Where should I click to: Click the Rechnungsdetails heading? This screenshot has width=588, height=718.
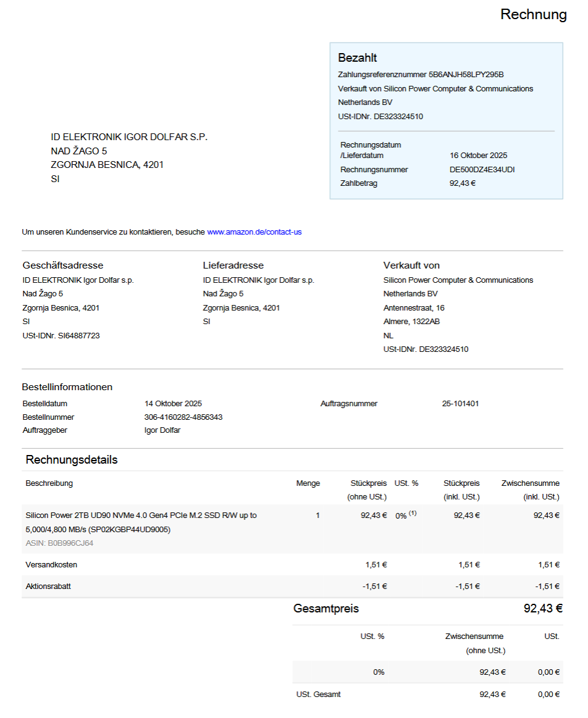71,460
